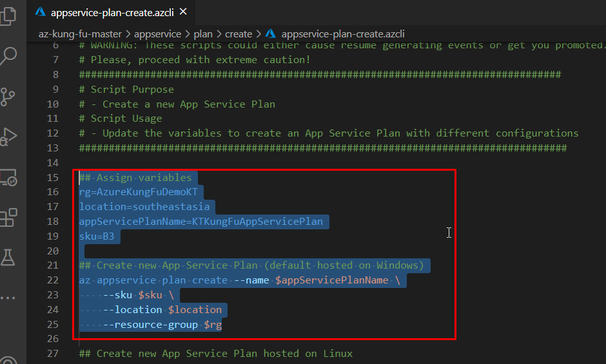Close the appservice-plan-create.azcli tab
Screen dimensions: 606x364
[x=183, y=12]
